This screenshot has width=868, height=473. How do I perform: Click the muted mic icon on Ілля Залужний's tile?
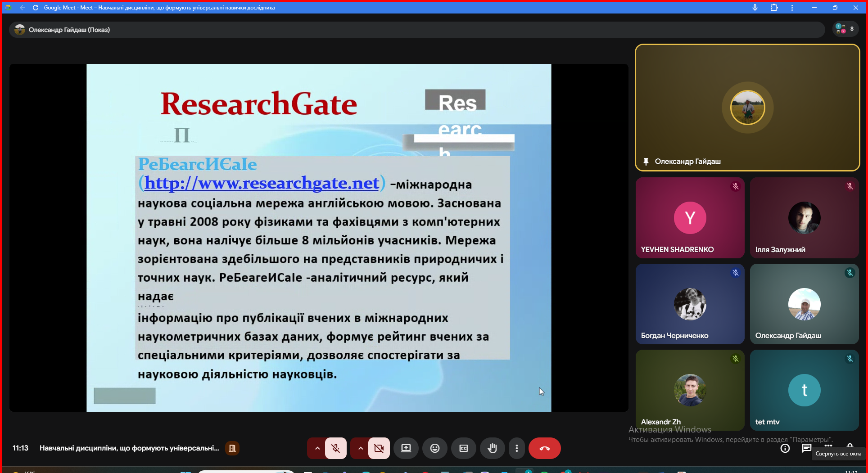tap(850, 186)
